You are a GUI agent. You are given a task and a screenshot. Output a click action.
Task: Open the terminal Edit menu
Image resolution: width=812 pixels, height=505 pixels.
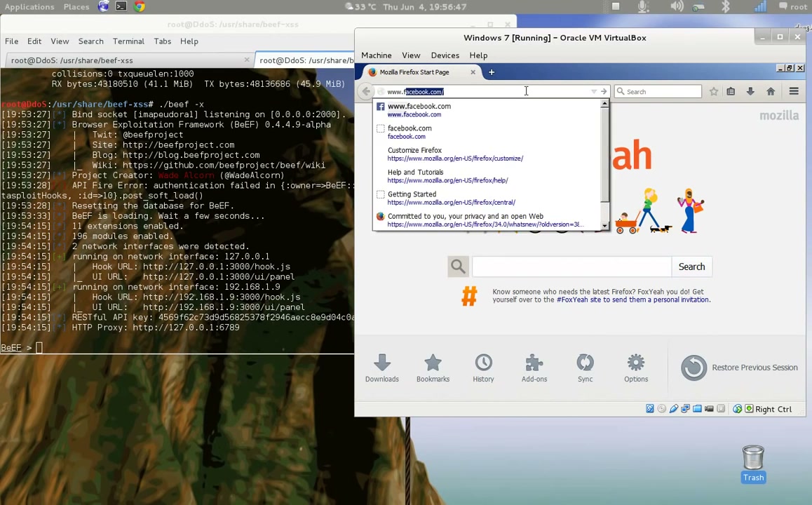tap(34, 41)
